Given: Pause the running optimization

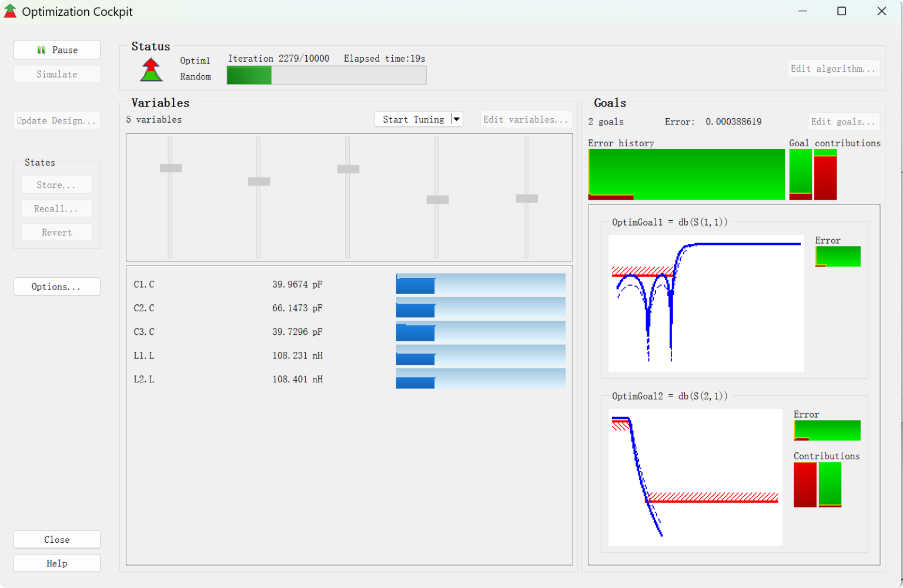Looking at the screenshot, I should pos(56,49).
